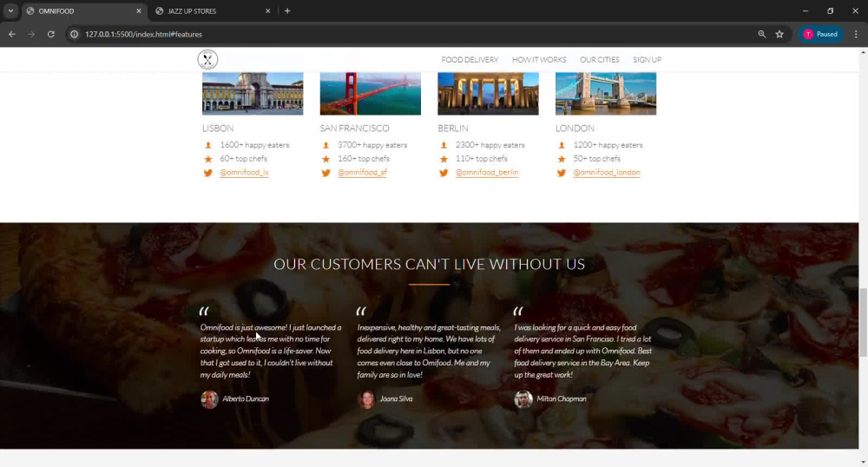Open the @omnifood_london Twitter link
The width and height of the screenshot is (868, 467).
(607, 173)
